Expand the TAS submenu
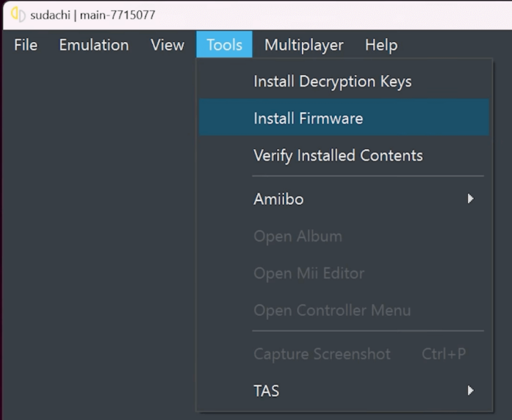 [344, 391]
